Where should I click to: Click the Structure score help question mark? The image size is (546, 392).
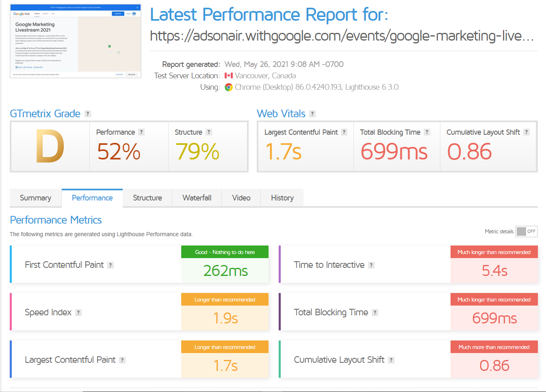coord(209,132)
